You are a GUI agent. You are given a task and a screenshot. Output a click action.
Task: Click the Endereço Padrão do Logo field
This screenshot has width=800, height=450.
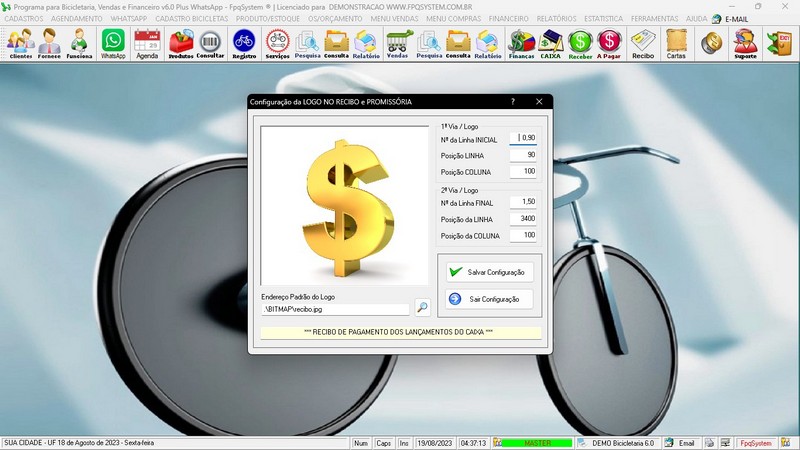tap(335, 310)
